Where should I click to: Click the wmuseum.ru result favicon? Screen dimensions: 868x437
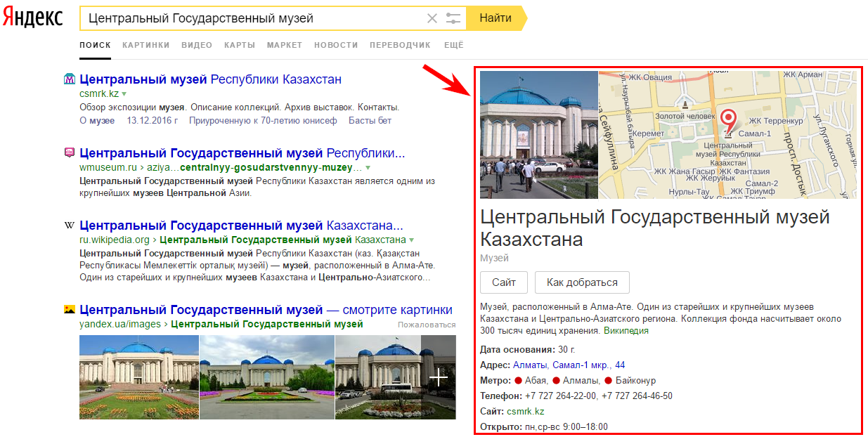(x=70, y=152)
